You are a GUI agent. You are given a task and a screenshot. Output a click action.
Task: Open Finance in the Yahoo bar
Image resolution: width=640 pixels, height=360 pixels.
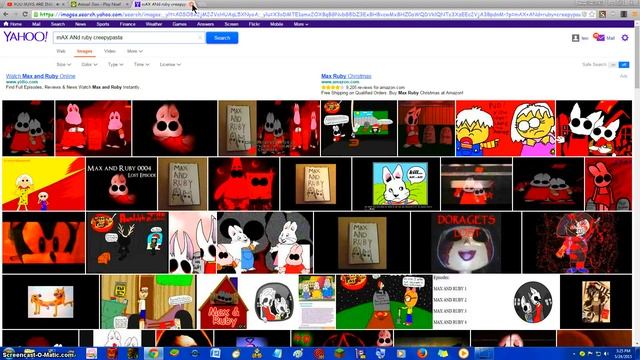(x=128, y=24)
